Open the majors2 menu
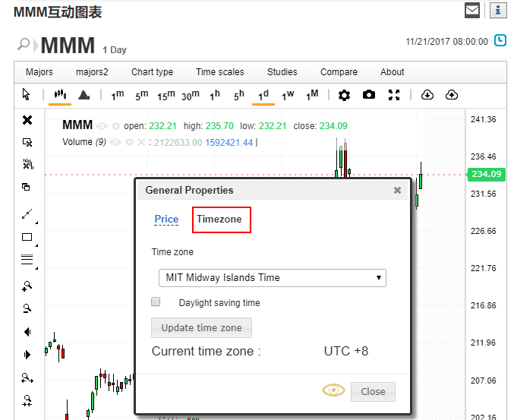This screenshot has width=514, height=420. [x=92, y=72]
